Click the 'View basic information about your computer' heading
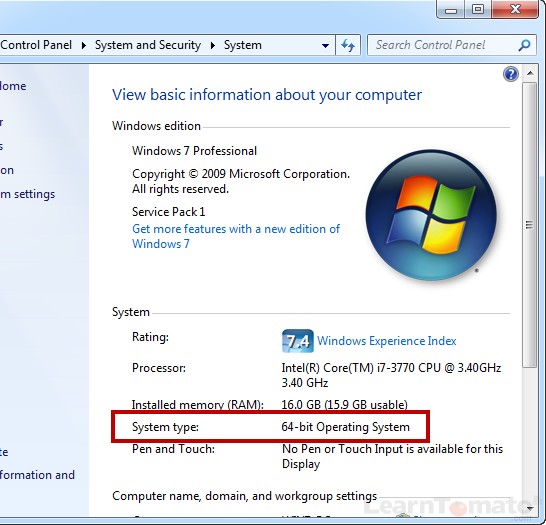Image resolution: width=546 pixels, height=525 pixels. click(267, 95)
